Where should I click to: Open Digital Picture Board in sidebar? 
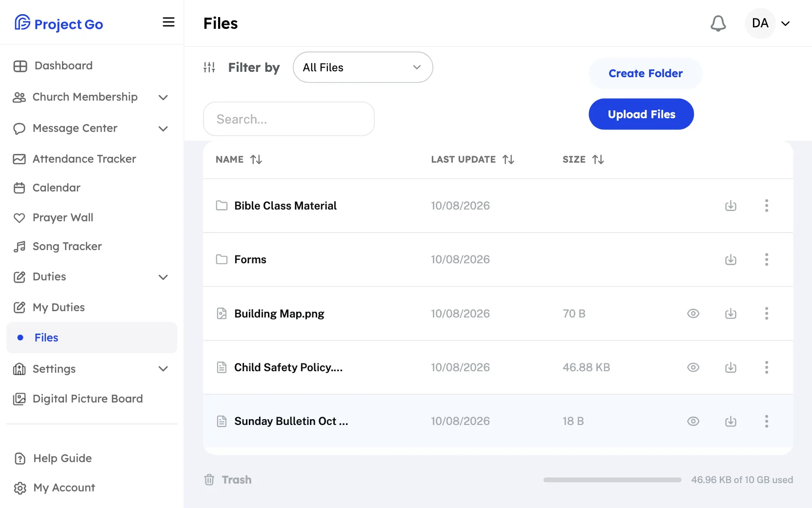click(x=78, y=399)
